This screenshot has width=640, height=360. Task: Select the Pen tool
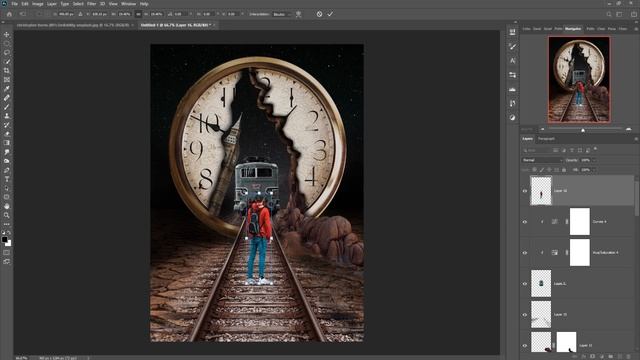coord(7,170)
